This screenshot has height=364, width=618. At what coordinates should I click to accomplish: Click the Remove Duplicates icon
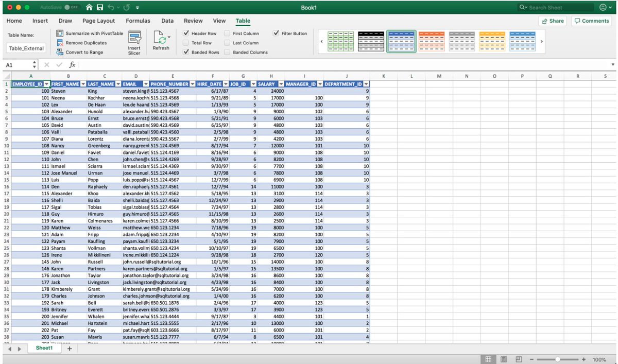coord(60,43)
